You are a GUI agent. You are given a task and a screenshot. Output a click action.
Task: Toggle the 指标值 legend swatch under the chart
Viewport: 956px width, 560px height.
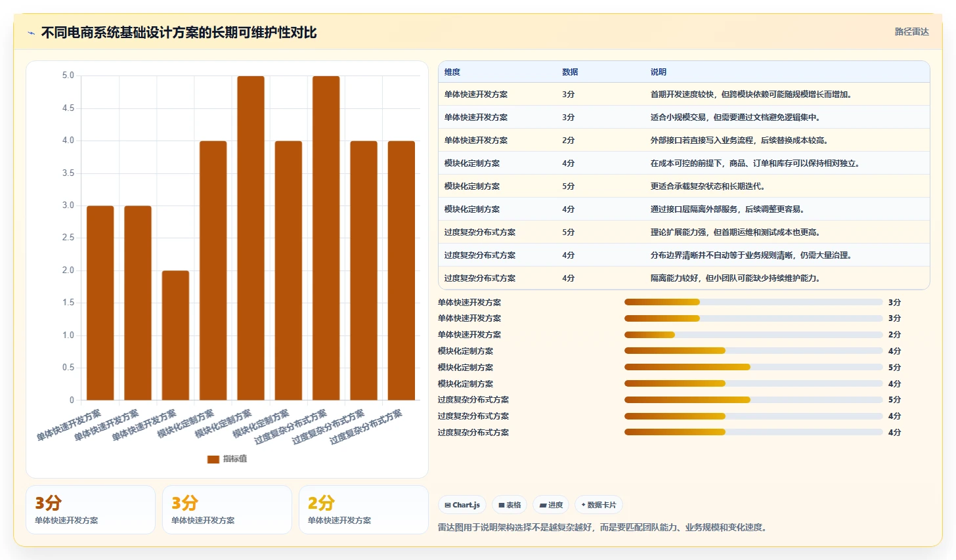[x=213, y=460]
